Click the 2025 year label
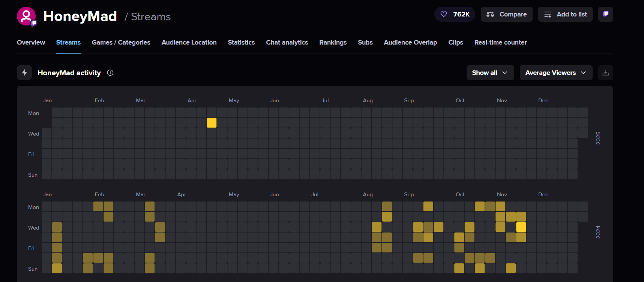This screenshot has width=644, height=282. [x=598, y=138]
